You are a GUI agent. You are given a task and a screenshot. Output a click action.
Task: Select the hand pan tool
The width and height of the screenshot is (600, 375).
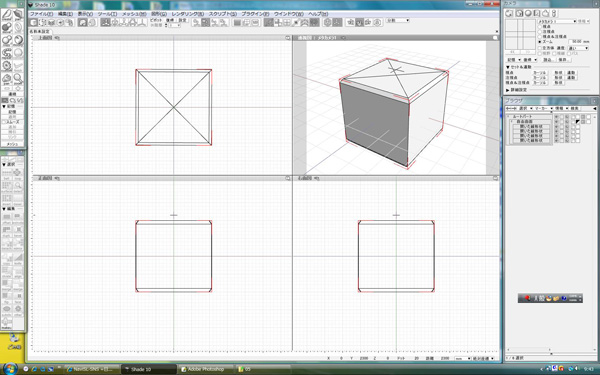click(7, 79)
